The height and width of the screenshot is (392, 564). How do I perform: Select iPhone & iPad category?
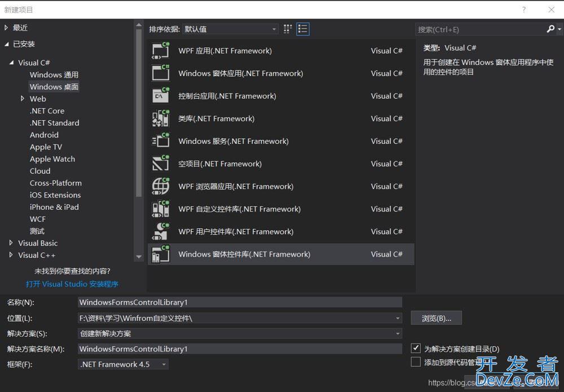click(54, 207)
